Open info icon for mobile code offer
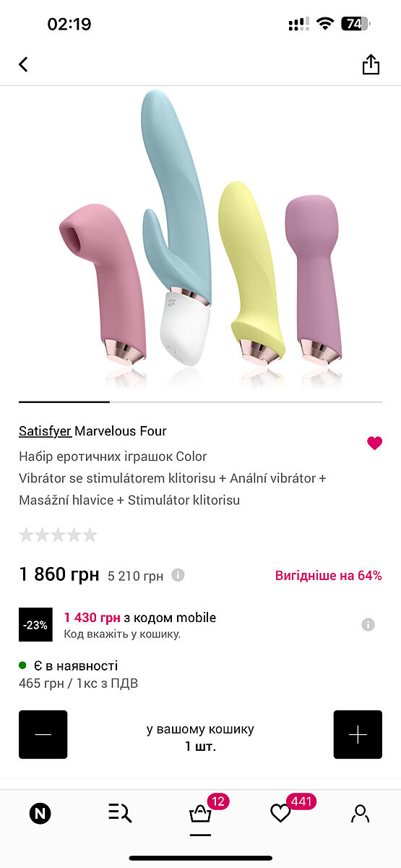The height and width of the screenshot is (868, 401). pyautogui.click(x=368, y=624)
